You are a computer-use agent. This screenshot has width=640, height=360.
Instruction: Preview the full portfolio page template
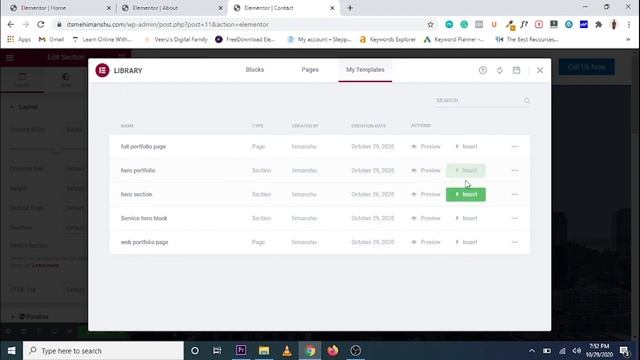coord(426,147)
